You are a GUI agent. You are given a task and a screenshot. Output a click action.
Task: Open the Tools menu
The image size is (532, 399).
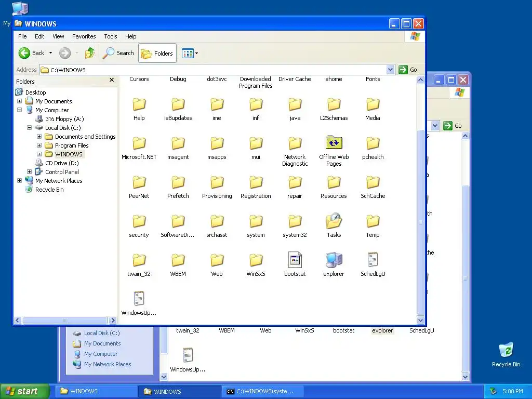110,36
